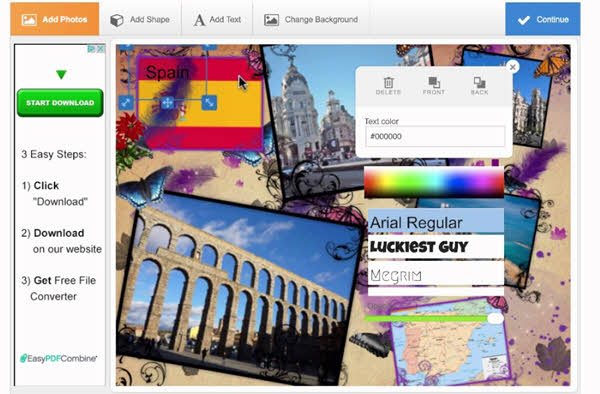The image size is (600, 394).
Task: Click the blue Continue button
Action: [x=543, y=19]
